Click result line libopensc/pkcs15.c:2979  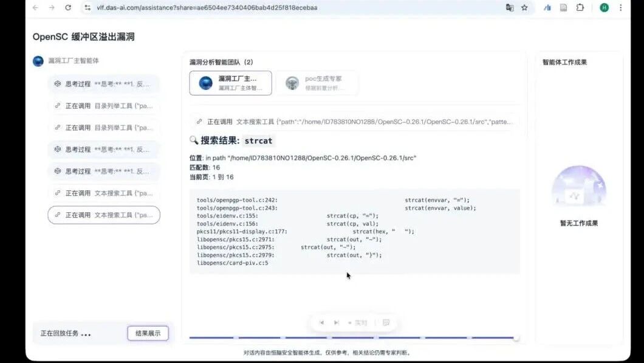[x=289, y=255]
